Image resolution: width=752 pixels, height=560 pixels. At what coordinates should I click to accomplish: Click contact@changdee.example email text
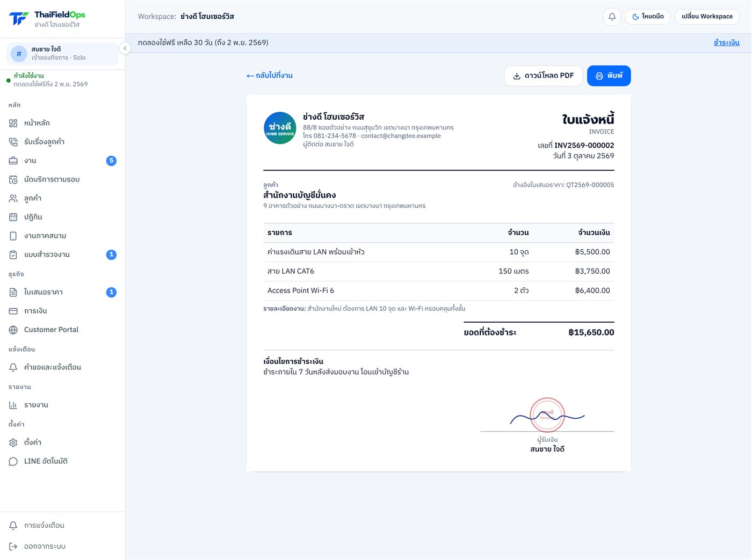click(401, 136)
